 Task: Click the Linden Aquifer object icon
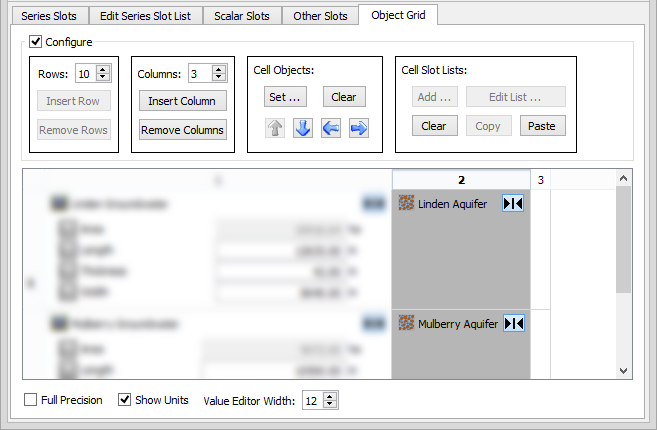(x=406, y=204)
